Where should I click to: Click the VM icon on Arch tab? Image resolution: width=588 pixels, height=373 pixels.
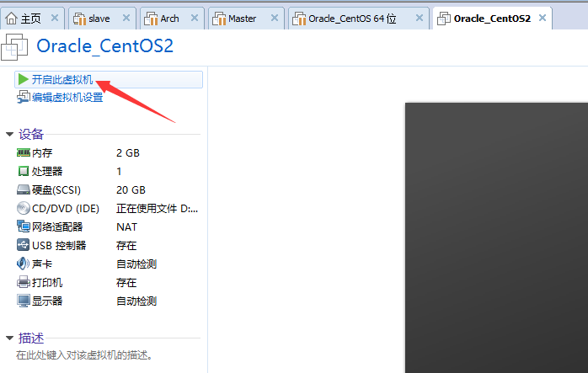(151, 19)
